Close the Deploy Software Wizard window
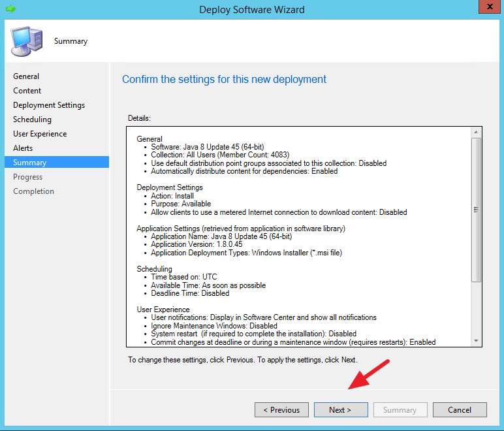The width and height of the screenshot is (504, 431). (490, 7)
